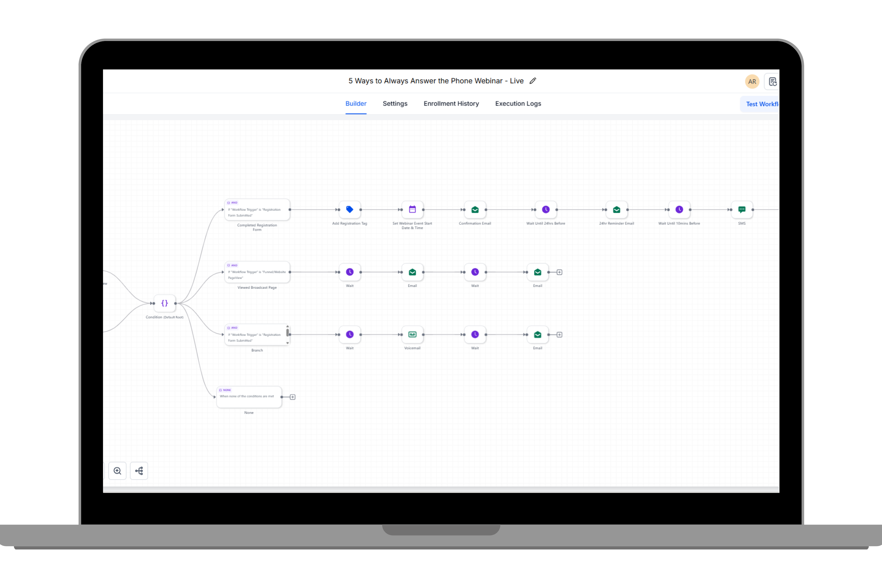Screen dimensions: 882x588
Task: Click the 24hr Reminder Email node
Action: point(617,210)
